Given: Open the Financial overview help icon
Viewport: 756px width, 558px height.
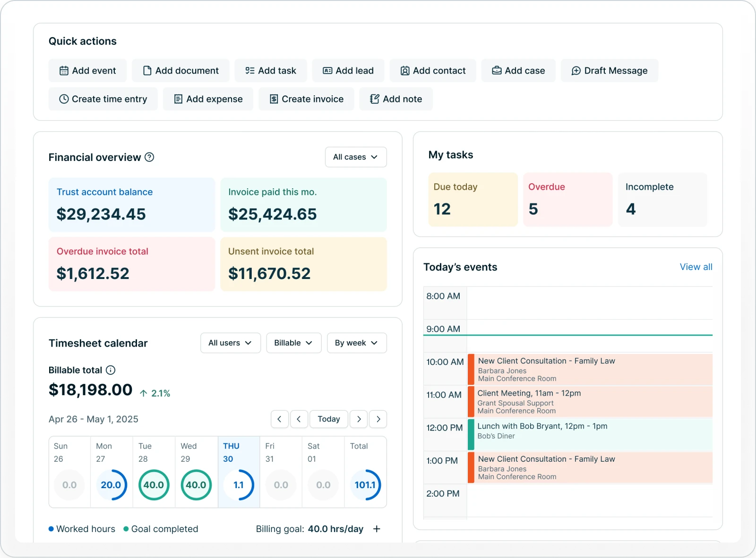Looking at the screenshot, I should click(x=150, y=157).
